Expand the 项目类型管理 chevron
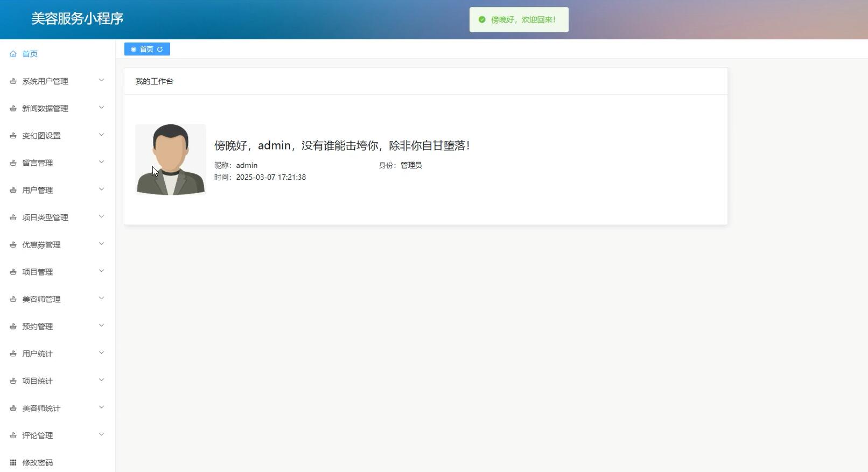Image resolution: width=868 pixels, height=472 pixels. point(101,217)
